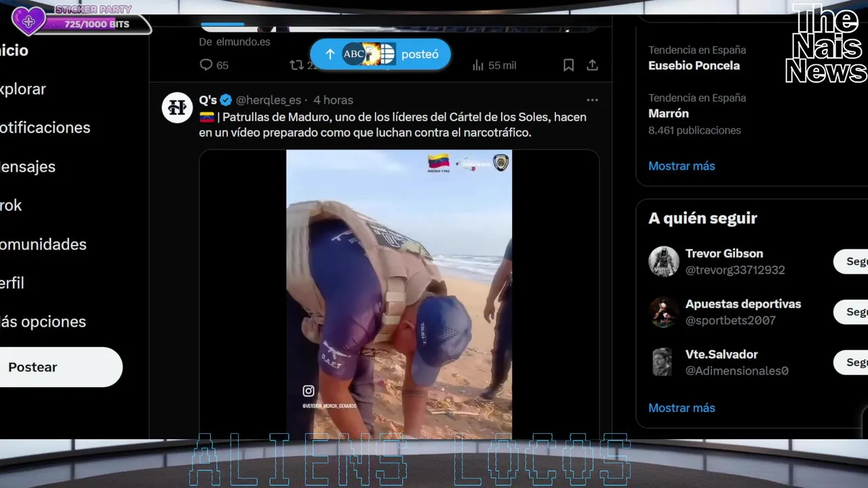Click the @Adimensionales0 handle
This screenshot has width=868, height=488.
tap(736, 371)
